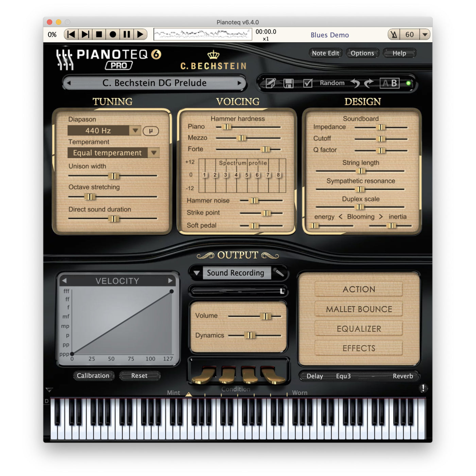The width and height of the screenshot is (476, 476).
Task: Pause playback with the pause button
Action: (x=126, y=34)
